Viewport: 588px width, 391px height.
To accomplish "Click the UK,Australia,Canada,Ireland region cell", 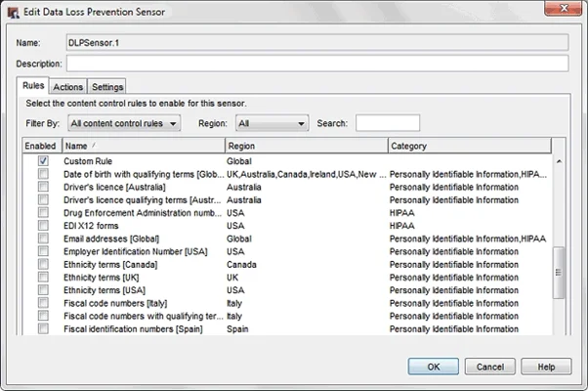I will click(307, 174).
